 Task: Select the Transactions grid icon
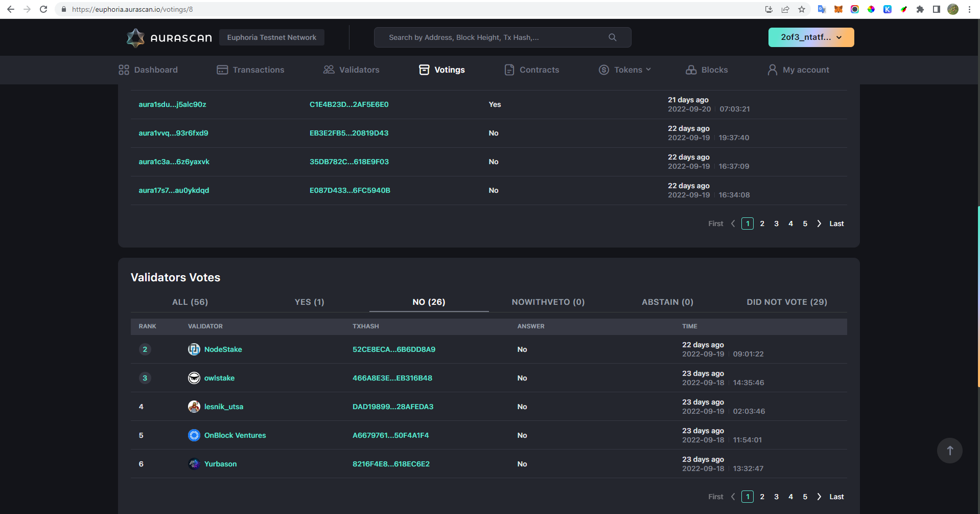coord(222,69)
